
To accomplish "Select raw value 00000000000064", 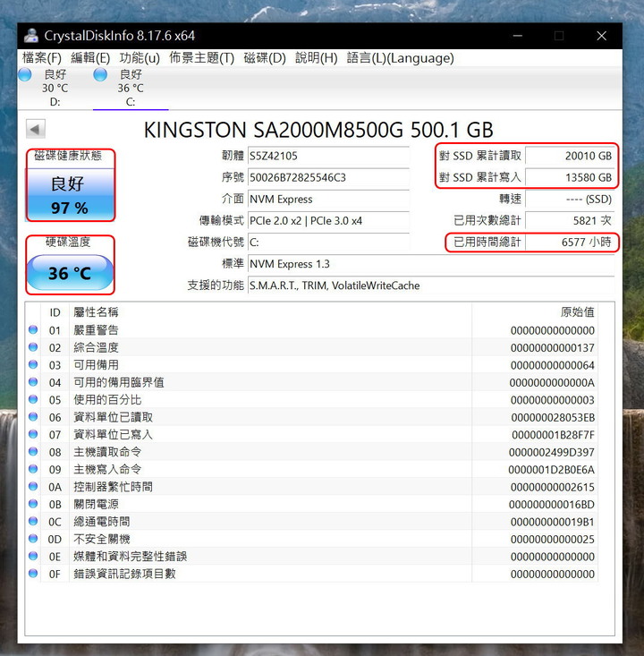I will [x=553, y=365].
